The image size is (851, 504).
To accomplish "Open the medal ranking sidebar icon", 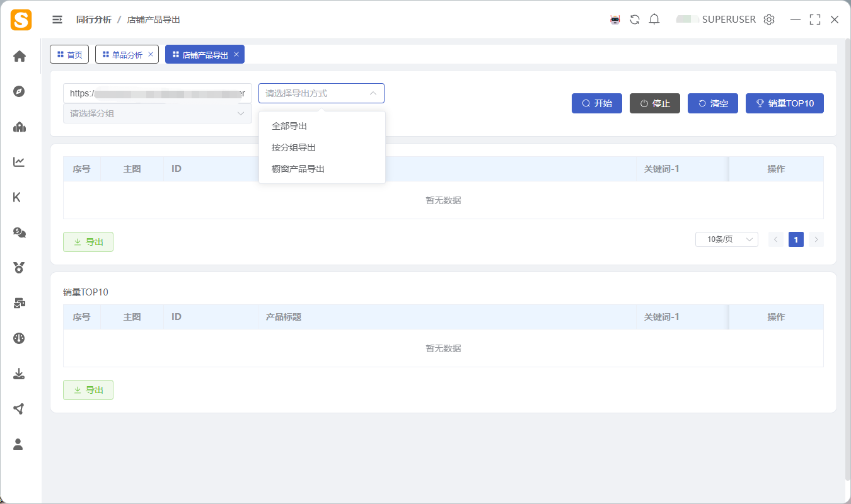I will point(19,268).
